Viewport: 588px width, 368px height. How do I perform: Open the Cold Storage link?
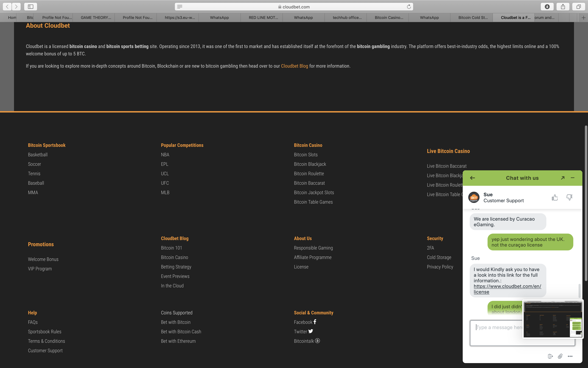point(439,257)
